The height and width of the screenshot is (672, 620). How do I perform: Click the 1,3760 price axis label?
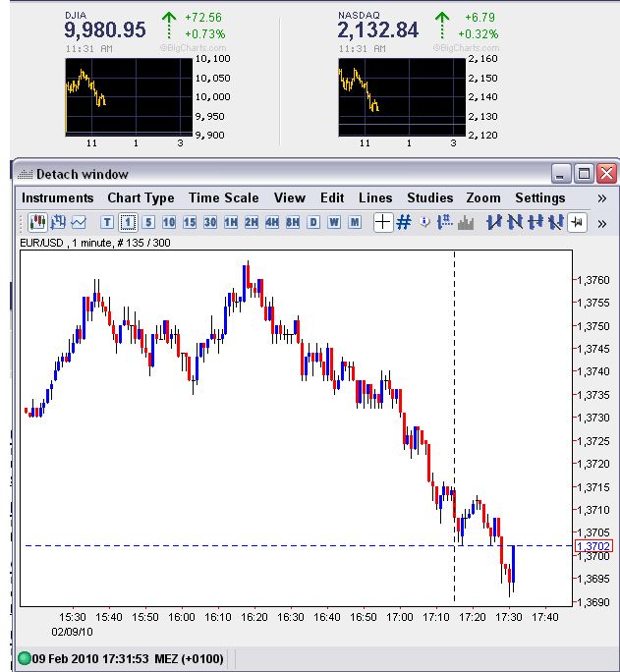(x=593, y=280)
